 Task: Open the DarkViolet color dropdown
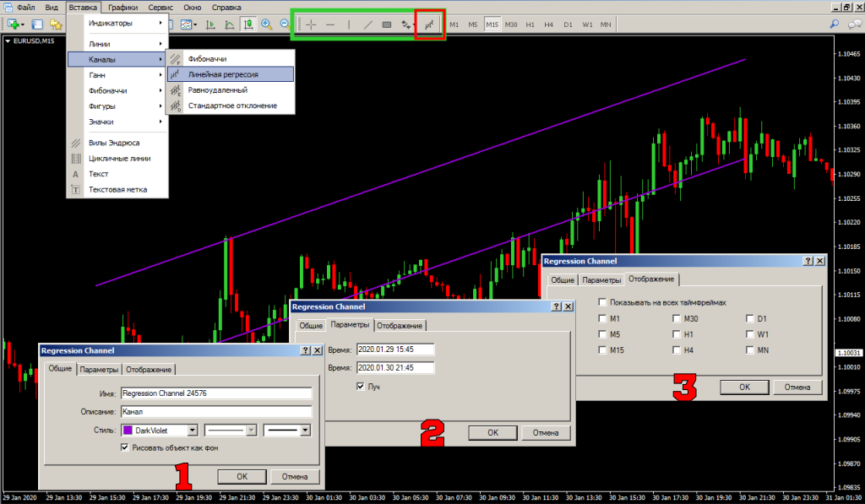coord(193,430)
